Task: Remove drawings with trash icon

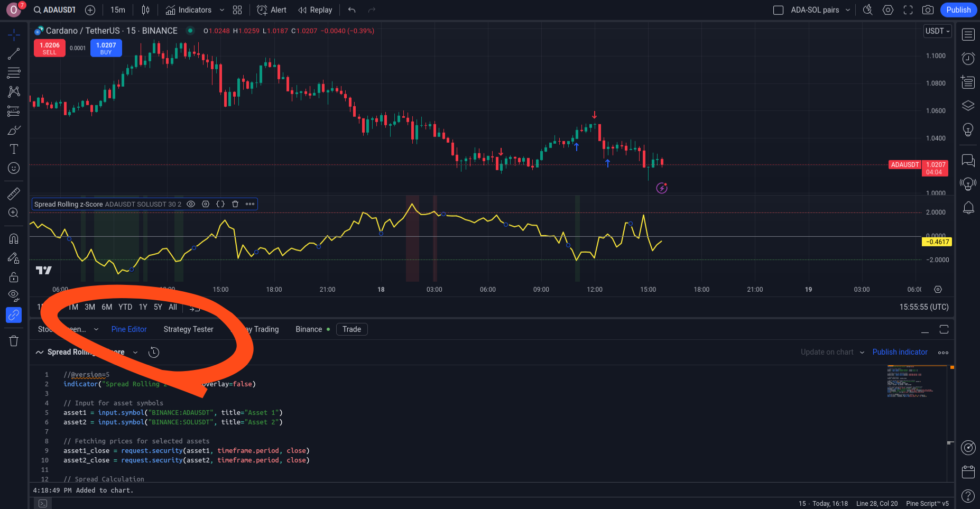Action: pyautogui.click(x=14, y=341)
